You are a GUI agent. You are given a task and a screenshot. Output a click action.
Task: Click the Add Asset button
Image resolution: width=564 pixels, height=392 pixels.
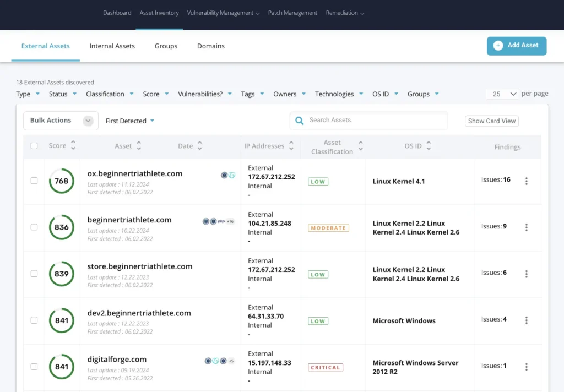coord(516,46)
